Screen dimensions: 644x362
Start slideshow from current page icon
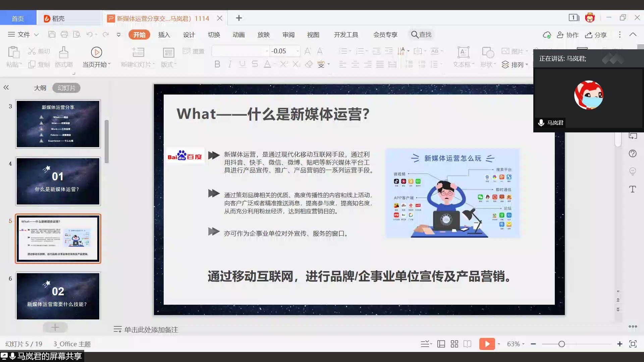[x=96, y=52]
